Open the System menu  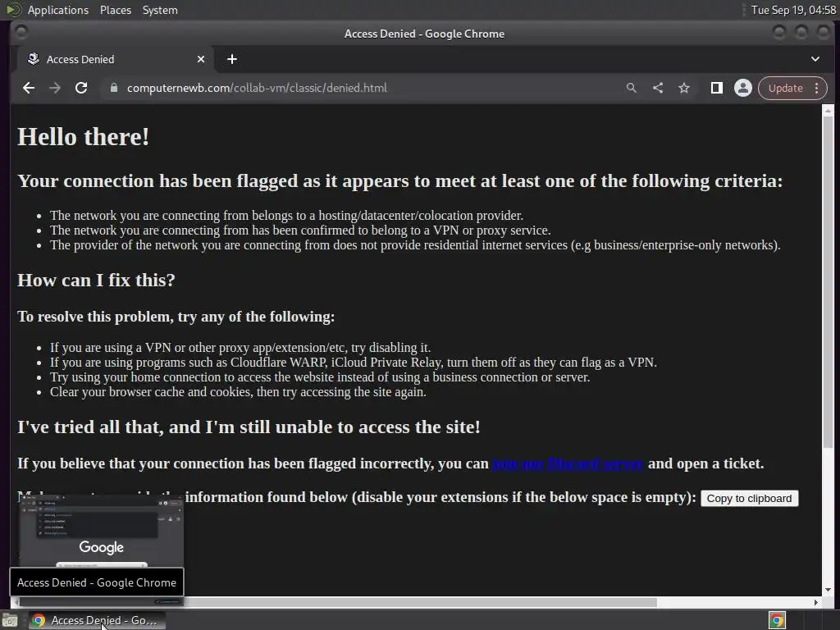click(160, 10)
